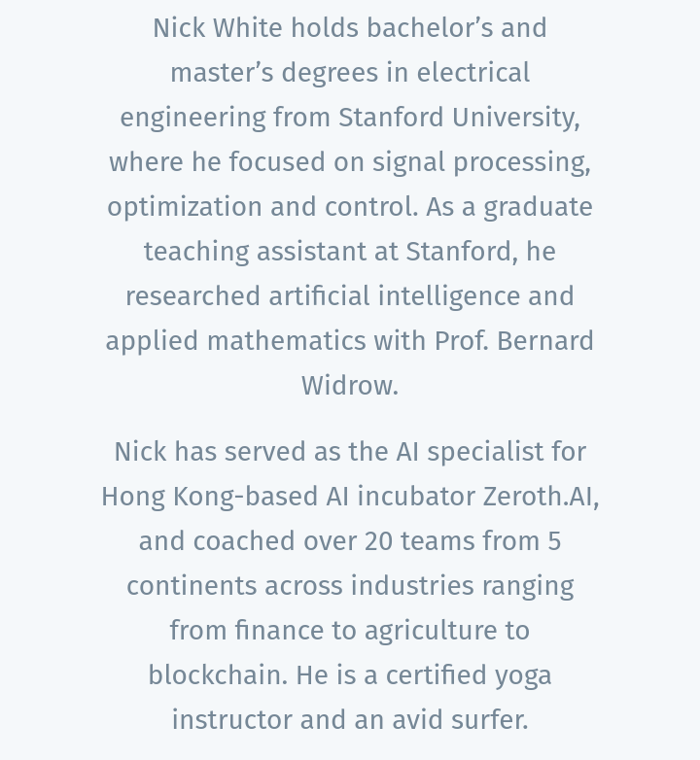
Task: Click the word "optimization"
Action: click(185, 207)
